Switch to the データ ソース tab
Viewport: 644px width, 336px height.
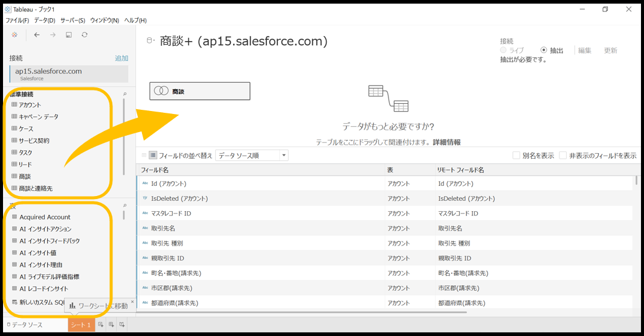pyautogui.click(x=25, y=325)
